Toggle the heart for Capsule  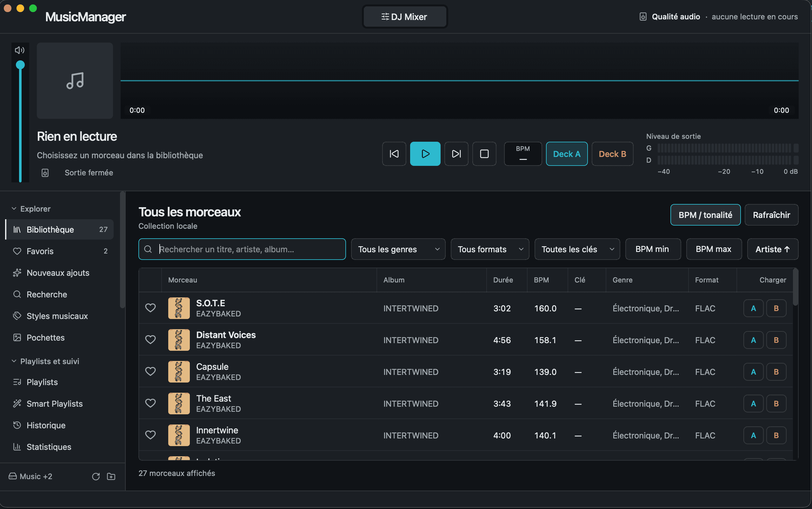point(150,371)
